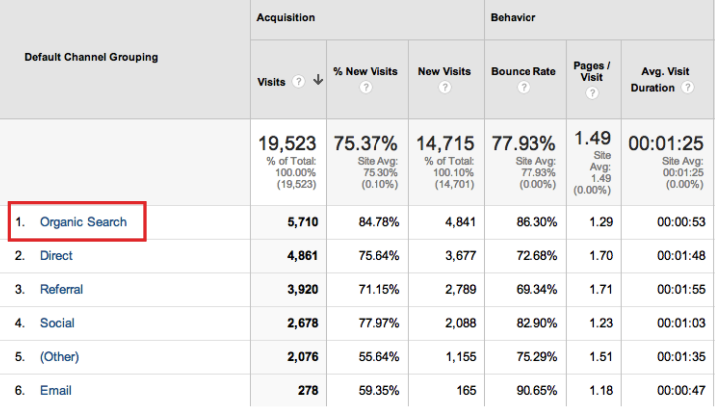
Task: Click the Visits descending sort arrow
Action: 318,80
